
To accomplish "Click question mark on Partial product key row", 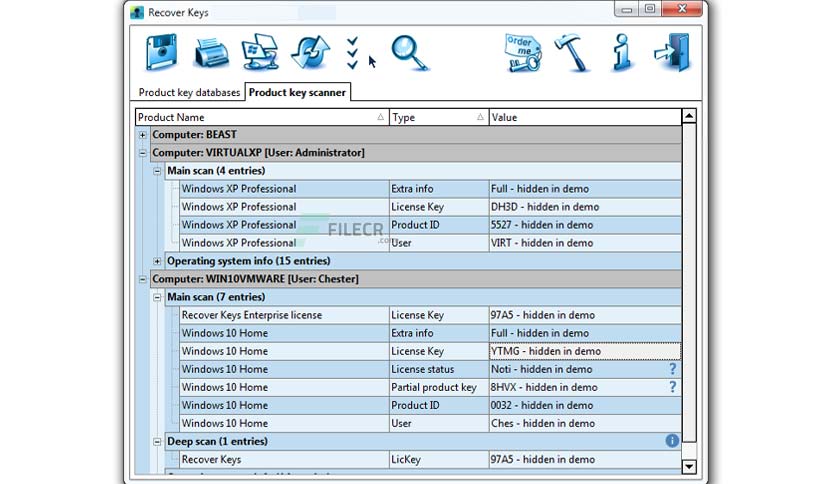I will pyautogui.click(x=672, y=387).
